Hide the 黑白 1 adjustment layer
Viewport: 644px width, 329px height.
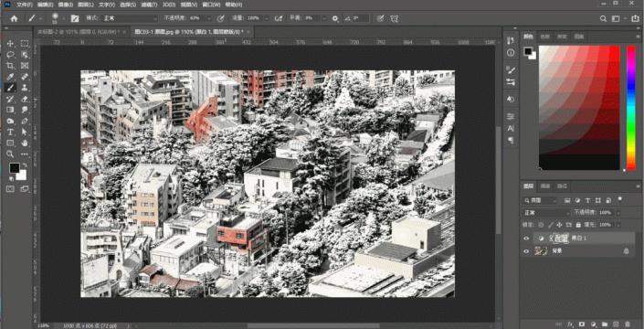526,238
